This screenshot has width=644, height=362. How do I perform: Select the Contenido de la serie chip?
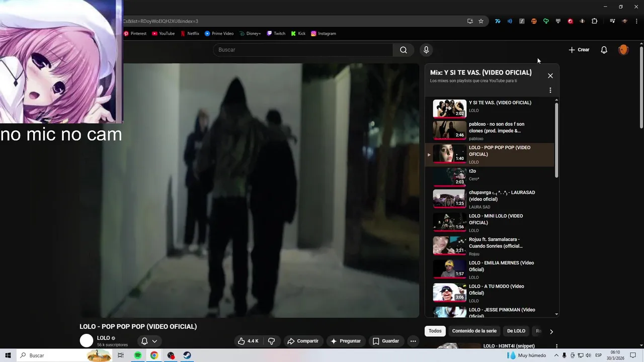(474, 331)
